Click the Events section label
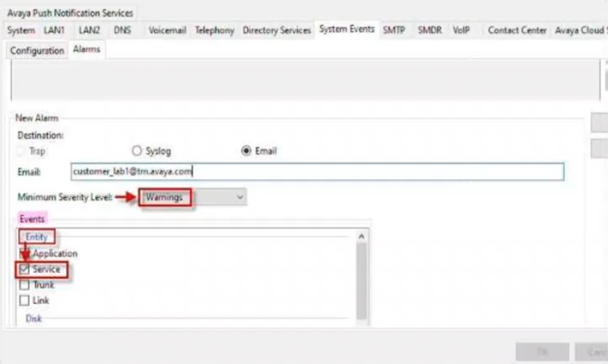The image size is (608, 364). (32, 219)
